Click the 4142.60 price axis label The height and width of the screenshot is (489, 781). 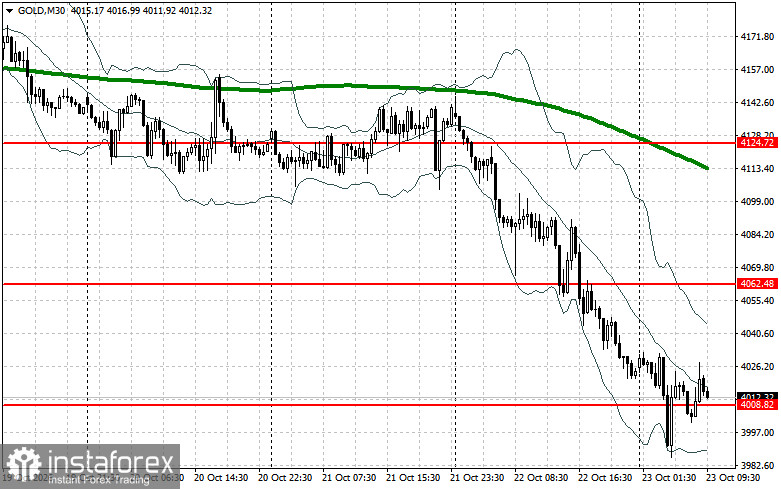click(x=757, y=103)
